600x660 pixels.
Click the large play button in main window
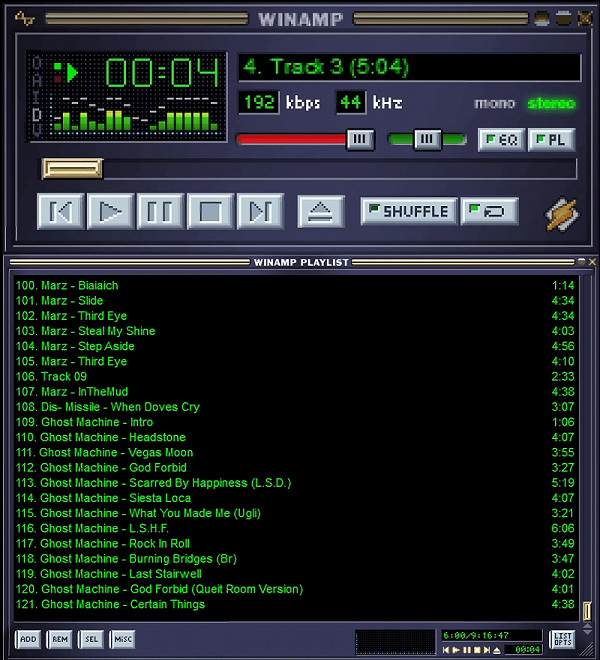coord(111,211)
